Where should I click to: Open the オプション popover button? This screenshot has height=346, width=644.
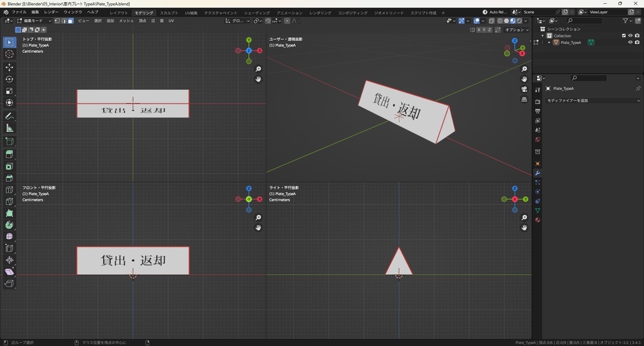click(516, 30)
